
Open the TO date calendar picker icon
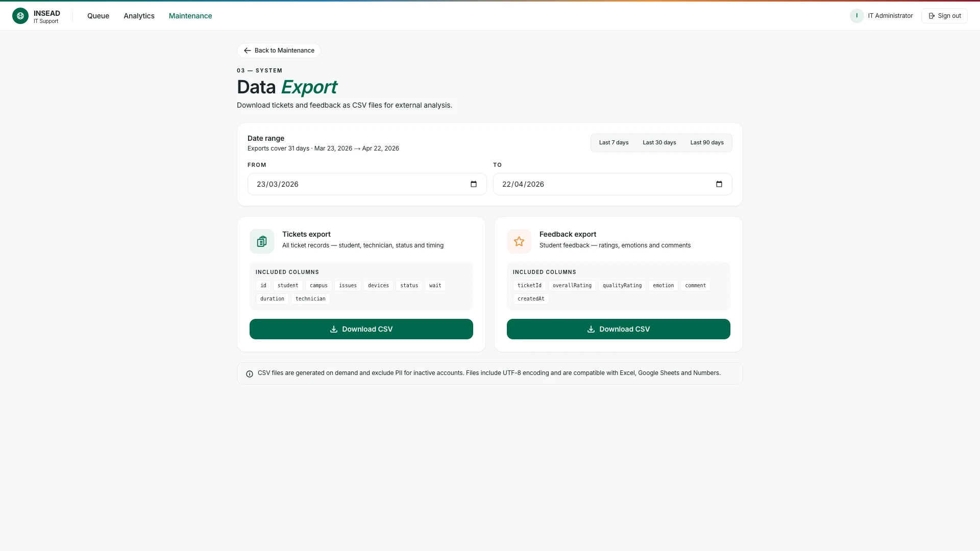(x=719, y=184)
